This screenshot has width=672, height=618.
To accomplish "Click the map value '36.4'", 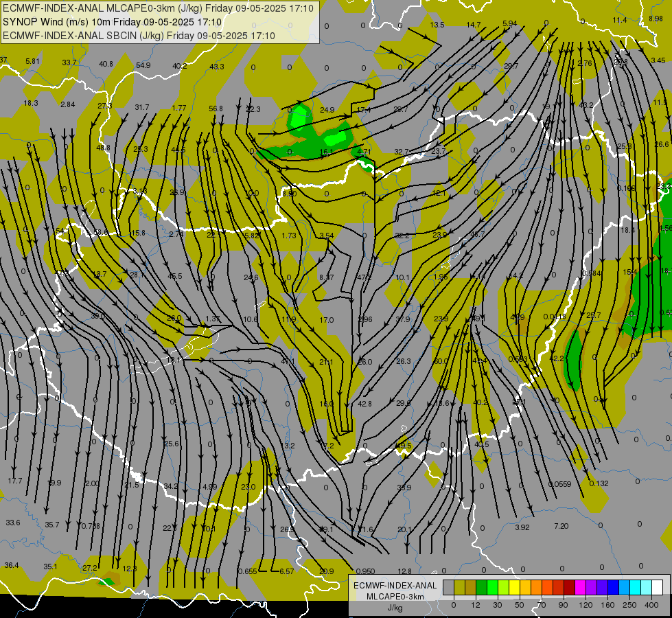I will coord(12,565).
